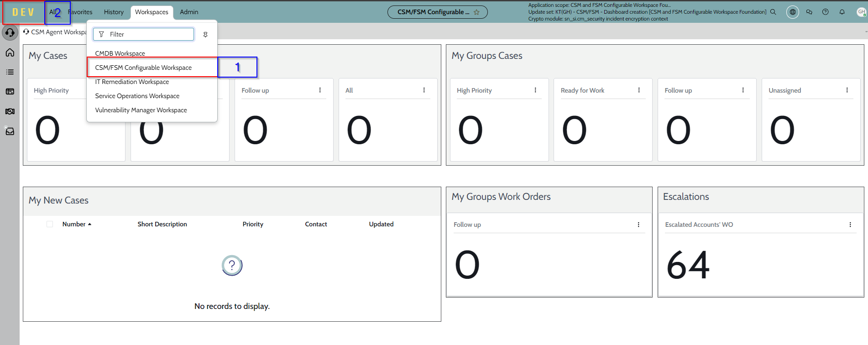Click the Priority column header

pyautogui.click(x=253, y=224)
